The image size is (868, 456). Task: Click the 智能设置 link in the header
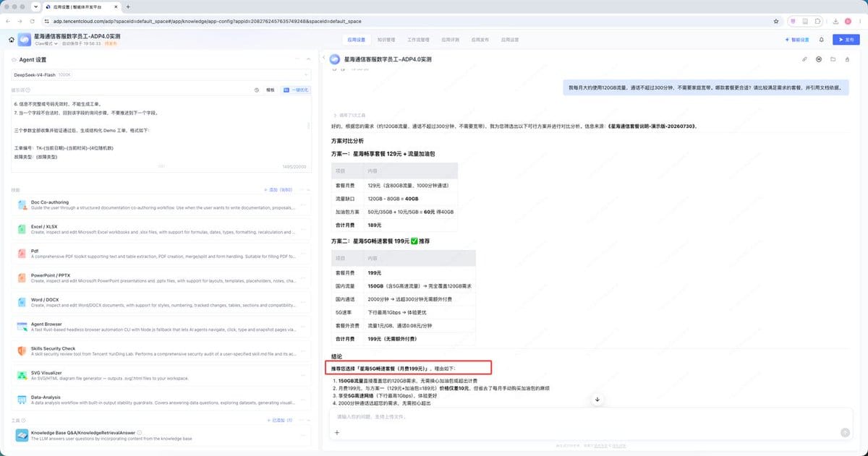click(797, 40)
